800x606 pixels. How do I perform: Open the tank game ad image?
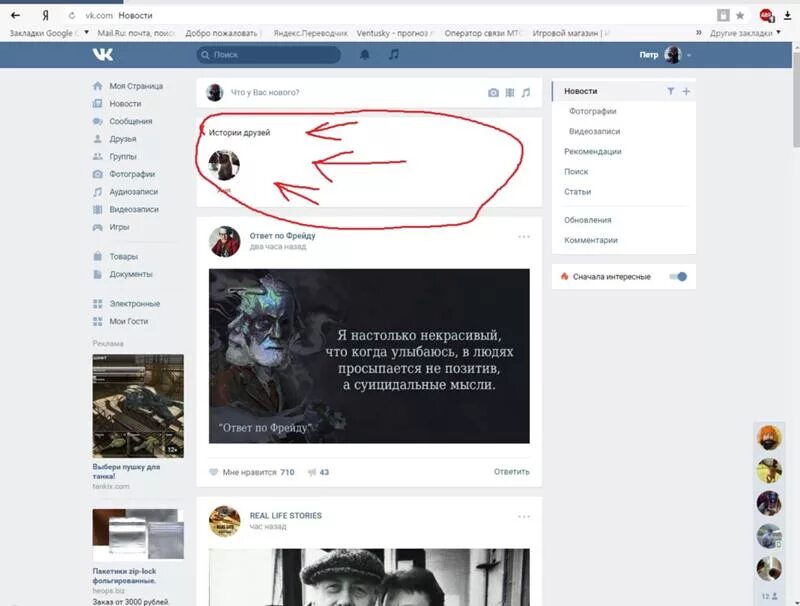pyautogui.click(x=138, y=406)
